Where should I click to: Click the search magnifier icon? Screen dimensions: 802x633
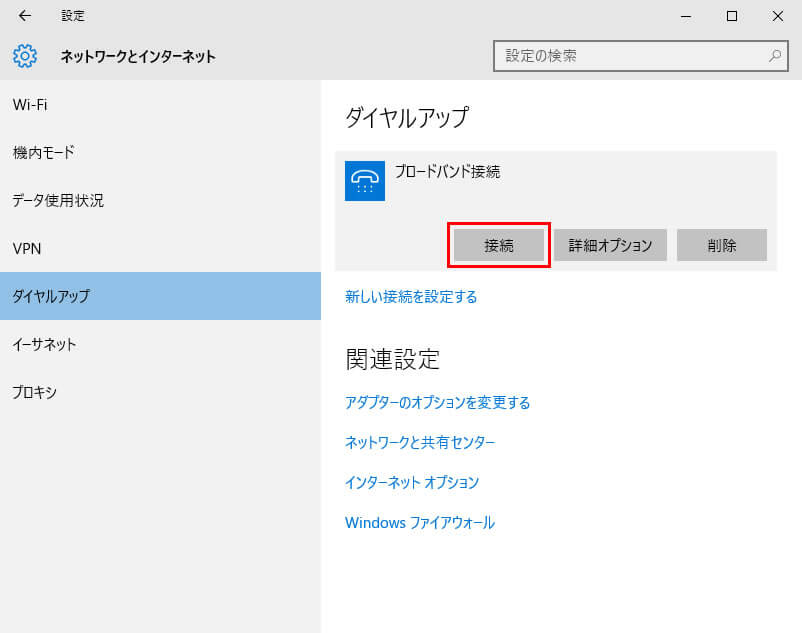click(x=774, y=56)
